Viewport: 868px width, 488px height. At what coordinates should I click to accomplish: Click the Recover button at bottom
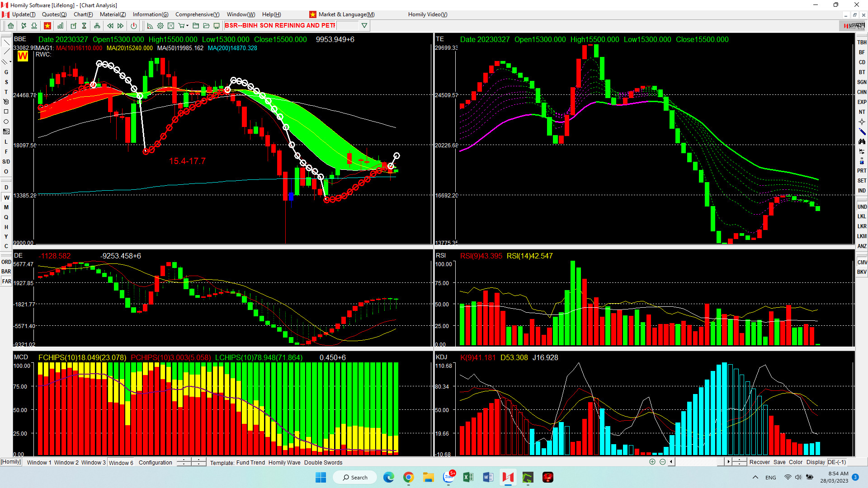759,462
